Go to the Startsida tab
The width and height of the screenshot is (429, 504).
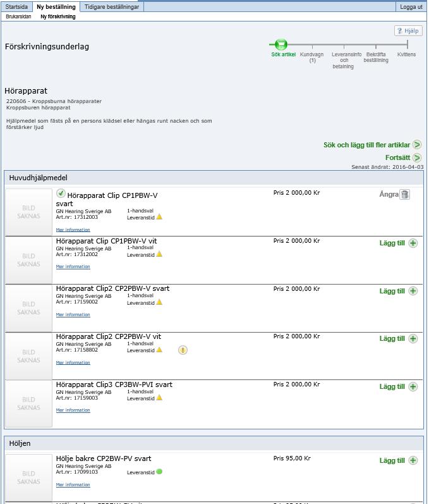click(x=16, y=7)
